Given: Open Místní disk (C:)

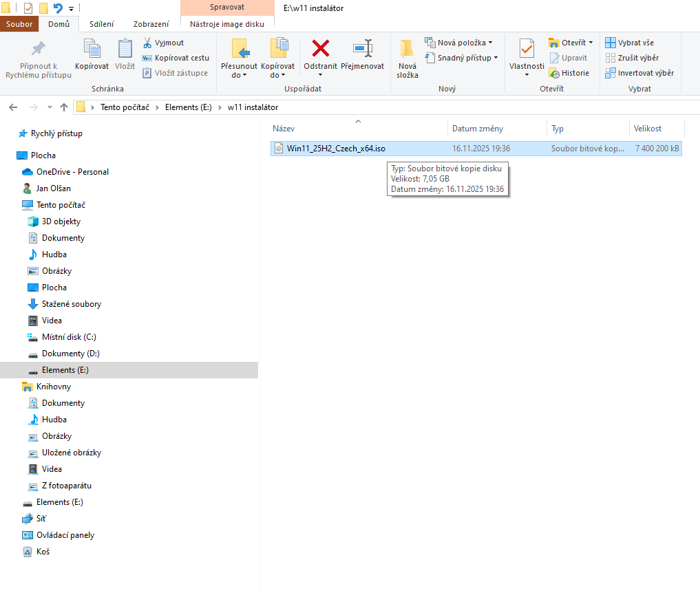Looking at the screenshot, I should pos(62,337).
